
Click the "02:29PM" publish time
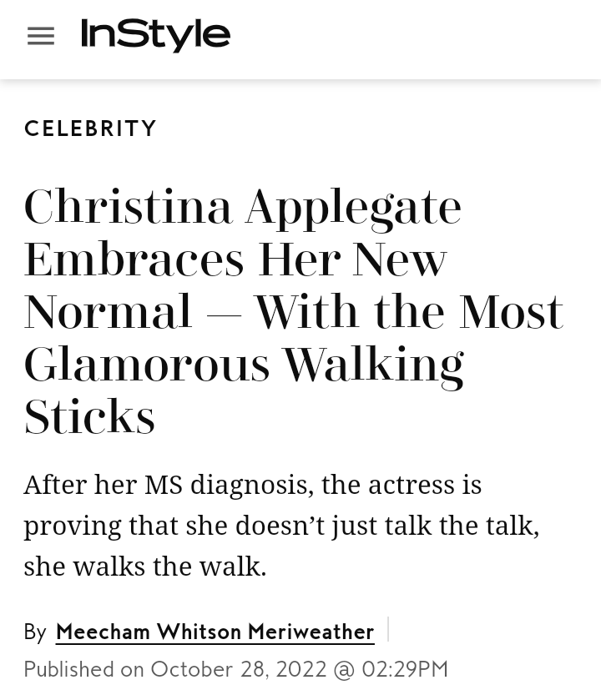coord(405,669)
